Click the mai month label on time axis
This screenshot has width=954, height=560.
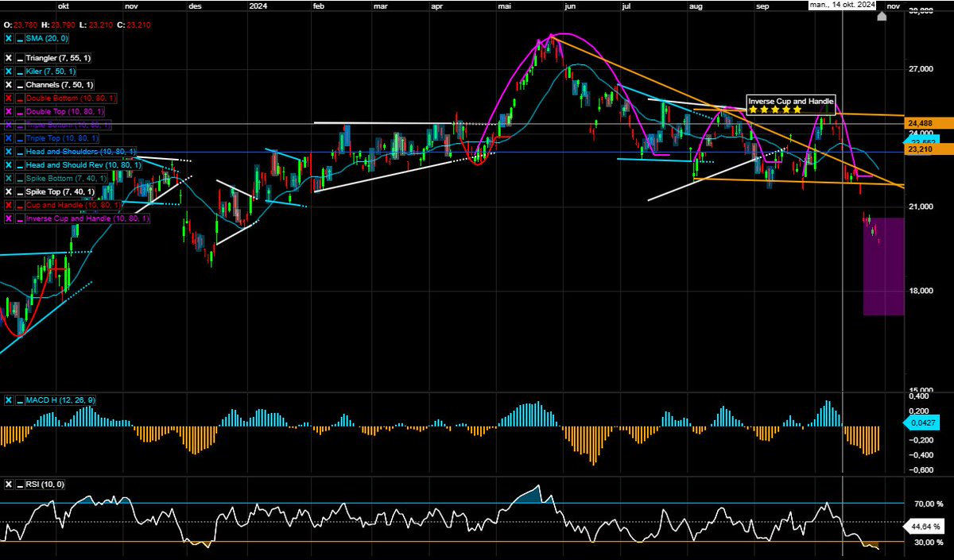504,6
